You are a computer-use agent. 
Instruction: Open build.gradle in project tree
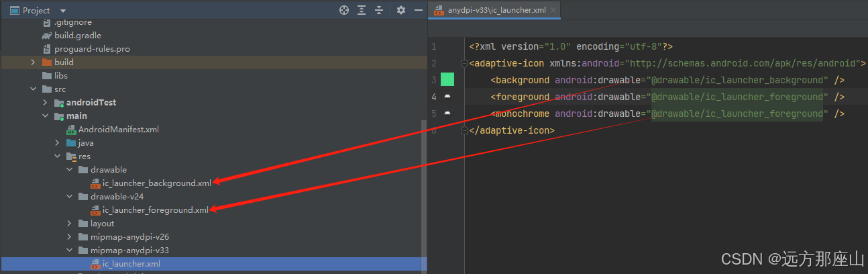[78, 36]
